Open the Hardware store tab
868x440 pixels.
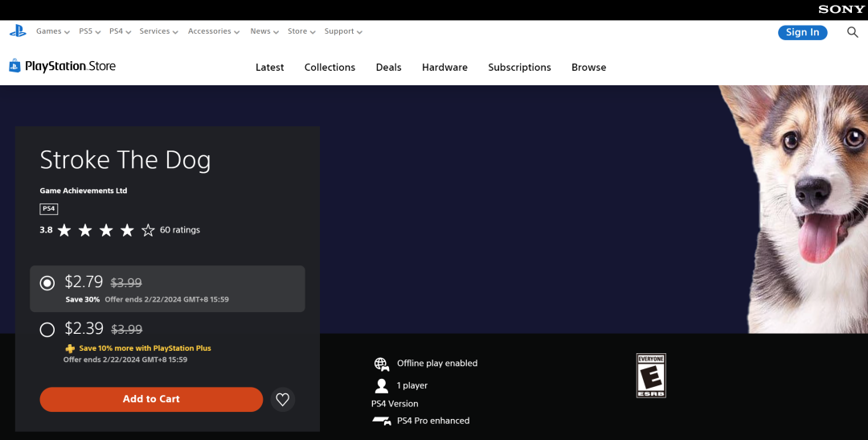[x=444, y=67]
